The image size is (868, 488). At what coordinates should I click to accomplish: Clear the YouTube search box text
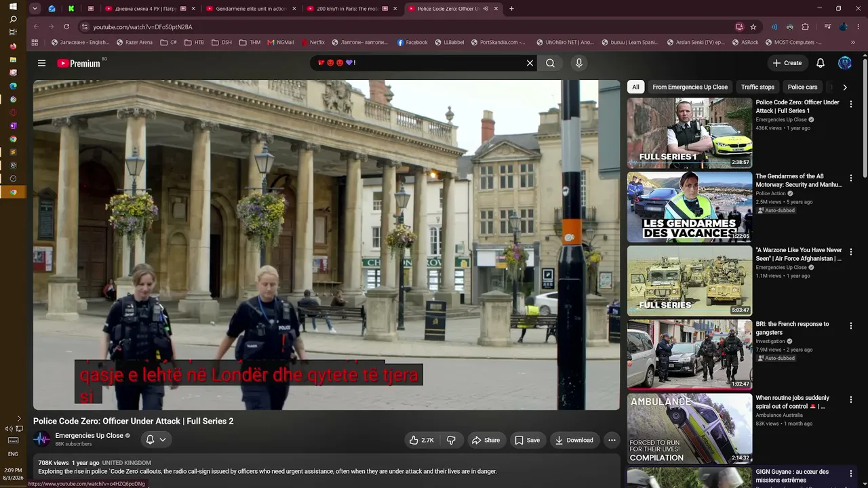tap(530, 63)
